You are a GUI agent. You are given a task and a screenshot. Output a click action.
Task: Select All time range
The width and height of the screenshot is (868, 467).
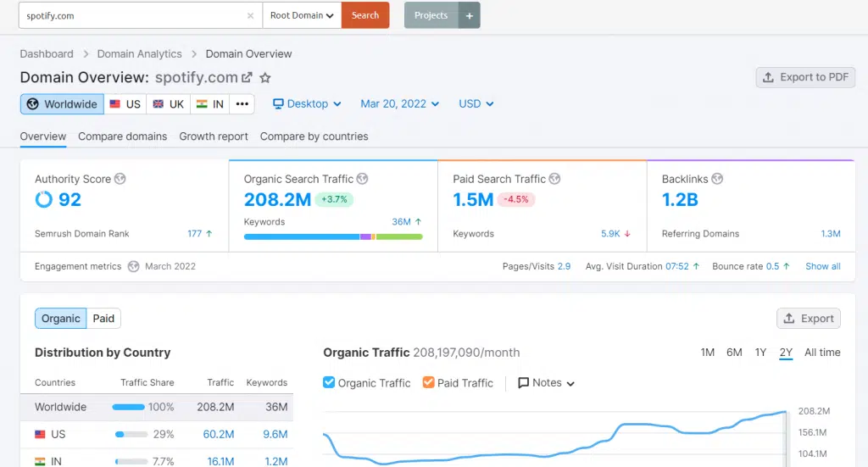tap(822, 353)
